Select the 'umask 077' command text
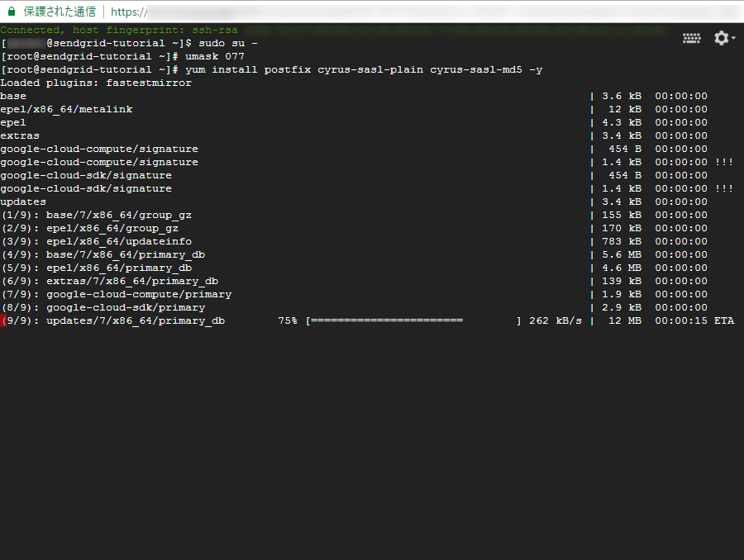744x560 pixels. 214,56
